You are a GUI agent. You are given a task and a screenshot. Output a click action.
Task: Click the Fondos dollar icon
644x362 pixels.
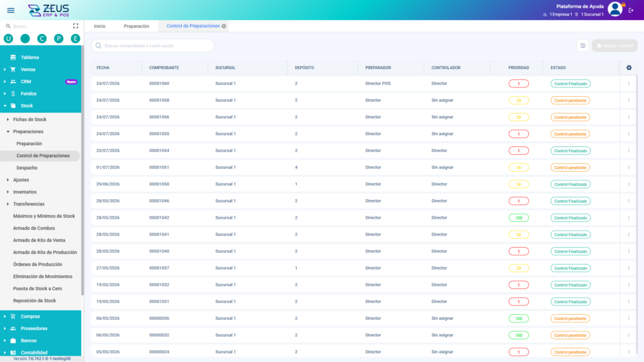click(13, 94)
